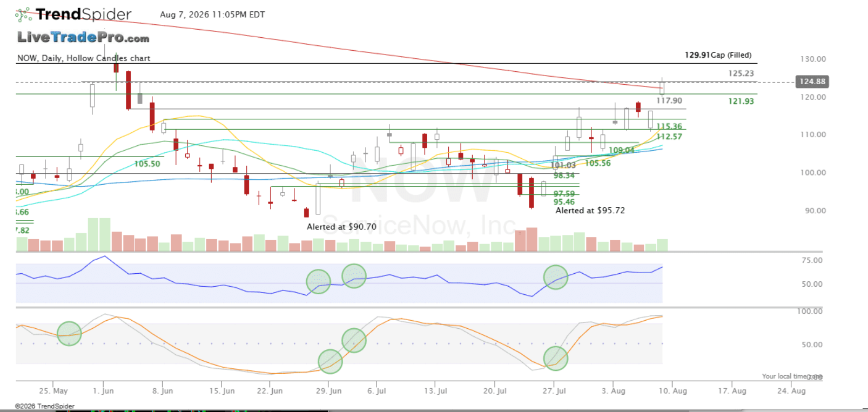The width and height of the screenshot is (868, 412).
Task: Click the '6. Jul' date axis label
Action: click(376, 391)
